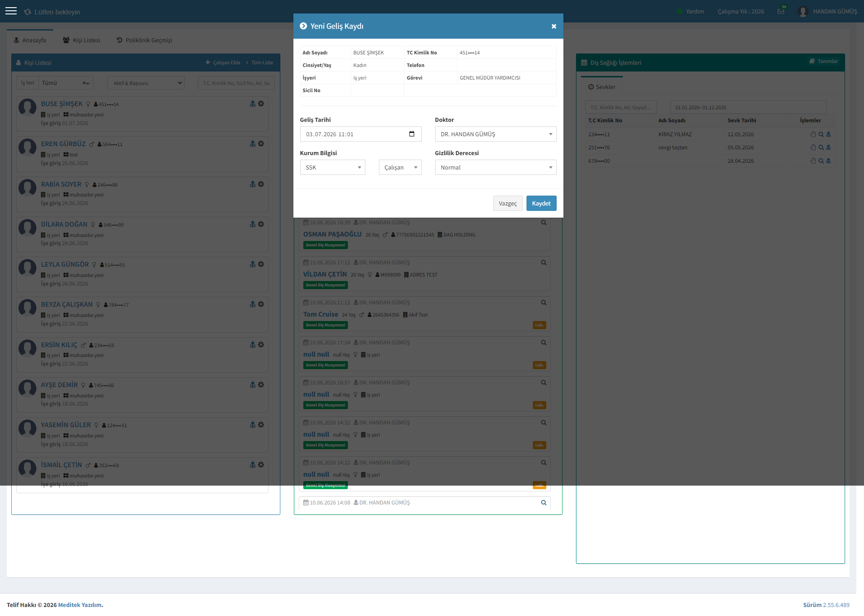The height and width of the screenshot is (616, 864).
Task: Open the mail notifications envelope icon
Action: [x=781, y=11]
